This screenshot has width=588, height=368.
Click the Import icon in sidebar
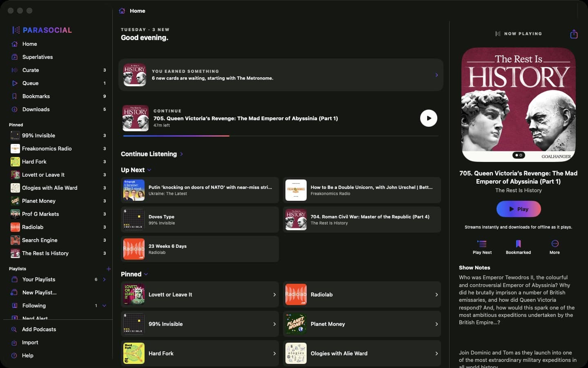(14, 342)
